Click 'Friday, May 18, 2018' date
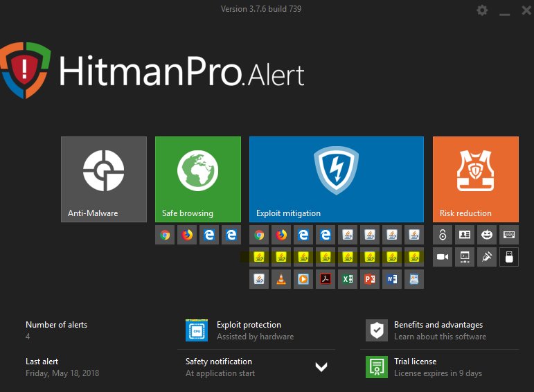 (62, 373)
